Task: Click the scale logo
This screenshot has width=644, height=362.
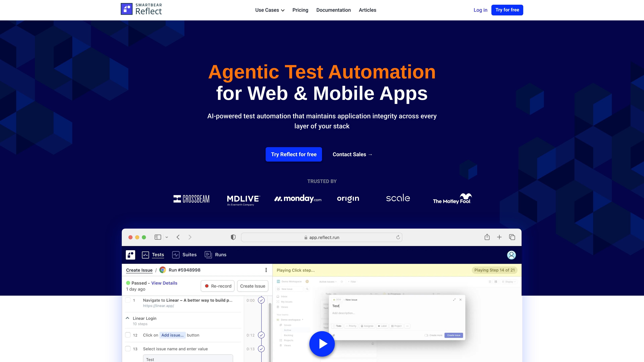Action: click(x=398, y=198)
